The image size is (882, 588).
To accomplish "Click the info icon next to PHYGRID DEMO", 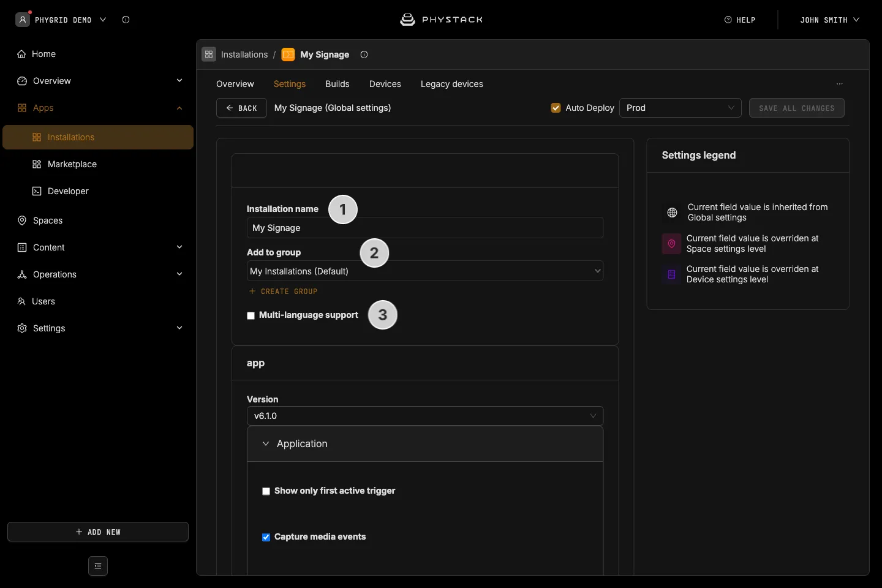I will [126, 20].
